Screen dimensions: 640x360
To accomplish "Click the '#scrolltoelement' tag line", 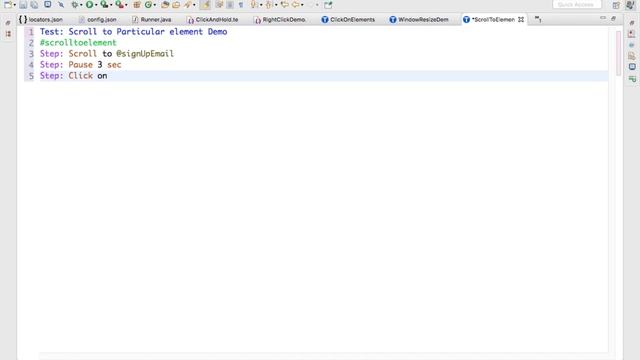I will click(78, 43).
